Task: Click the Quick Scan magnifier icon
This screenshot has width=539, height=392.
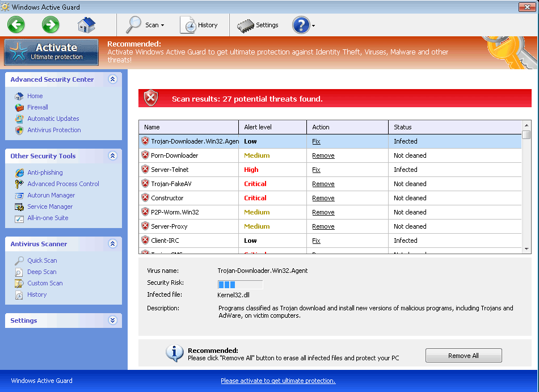Action: [19, 260]
